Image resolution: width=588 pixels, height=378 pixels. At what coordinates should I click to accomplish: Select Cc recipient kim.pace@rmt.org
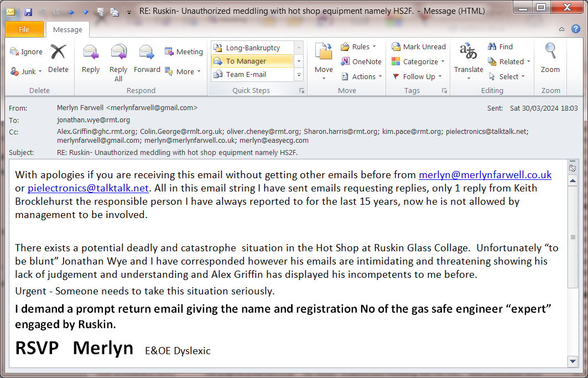[412, 131]
